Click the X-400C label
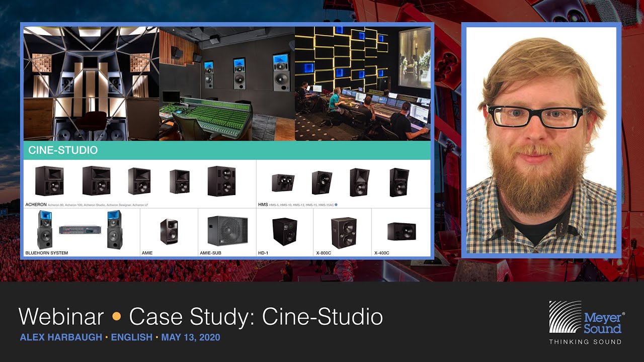The height and width of the screenshot is (362, 644). click(x=382, y=253)
